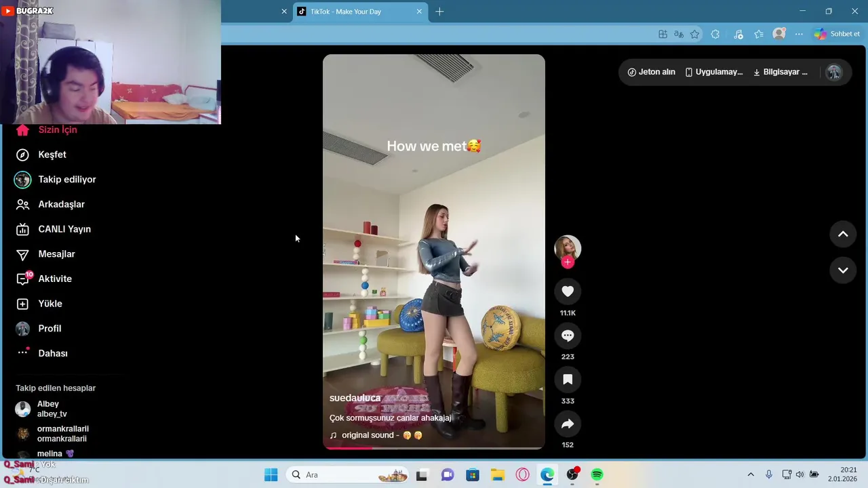Open creator avatar beside the video
Viewport: 868px width, 488px height.
point(568,248)
